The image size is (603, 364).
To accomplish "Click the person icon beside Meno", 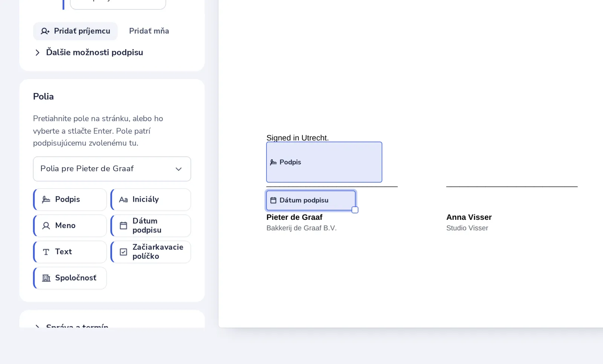I will point(46,225).
